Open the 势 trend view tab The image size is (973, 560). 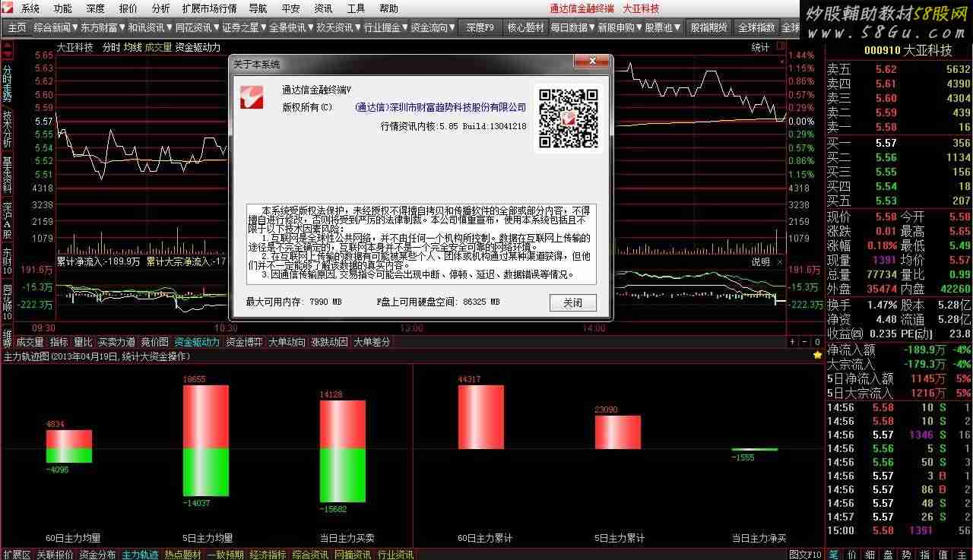coord(906,555)
